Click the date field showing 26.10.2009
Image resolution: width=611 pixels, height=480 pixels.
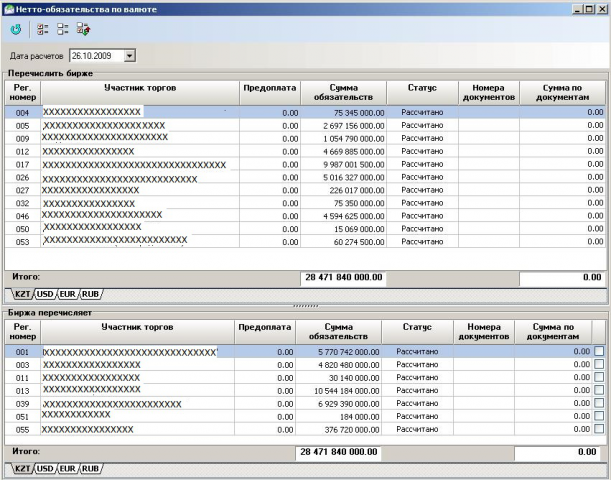(97, 56)
